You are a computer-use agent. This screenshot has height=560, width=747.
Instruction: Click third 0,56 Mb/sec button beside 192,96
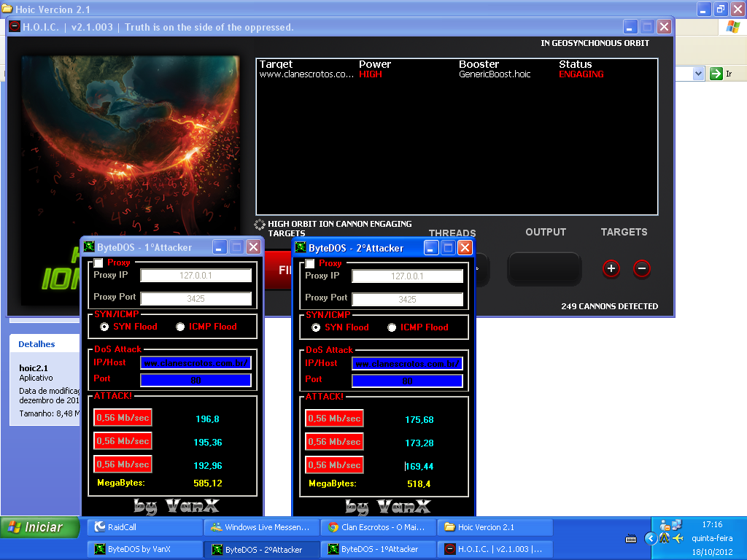tap(123, 464)
